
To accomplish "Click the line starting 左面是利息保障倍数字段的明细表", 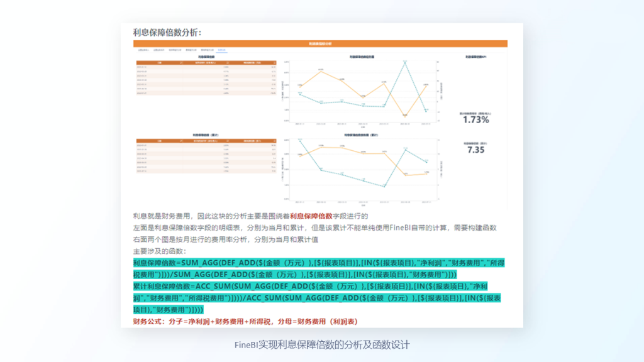I will pos(314,228).
